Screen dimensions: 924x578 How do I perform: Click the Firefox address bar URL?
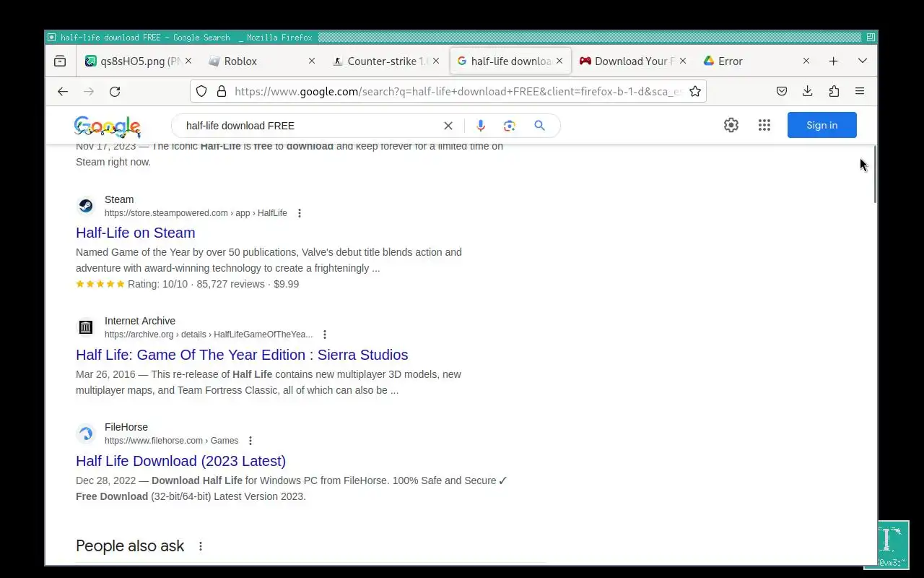[x=458, y=91]
